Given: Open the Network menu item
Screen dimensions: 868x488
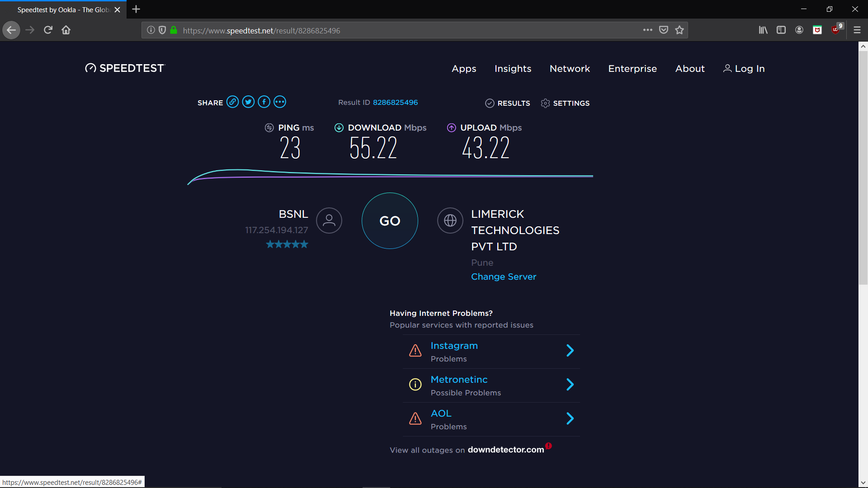Looking at the screenshot, I should [569, 69].
